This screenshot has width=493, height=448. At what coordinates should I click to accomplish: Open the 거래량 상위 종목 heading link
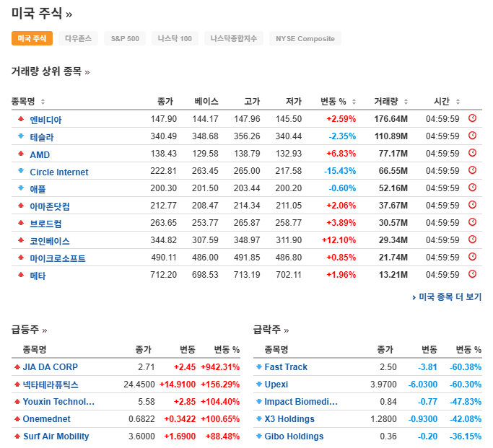point(51,71)
